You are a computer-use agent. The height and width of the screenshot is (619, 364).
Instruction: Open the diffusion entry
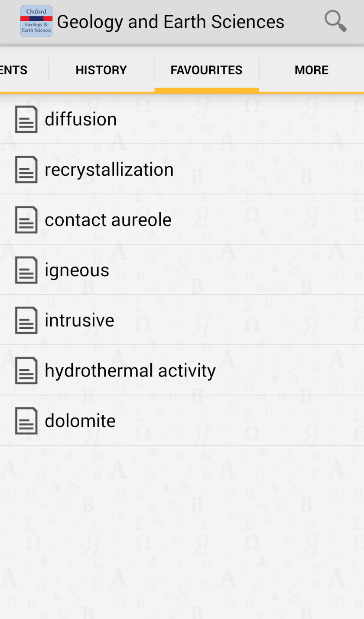81,119
